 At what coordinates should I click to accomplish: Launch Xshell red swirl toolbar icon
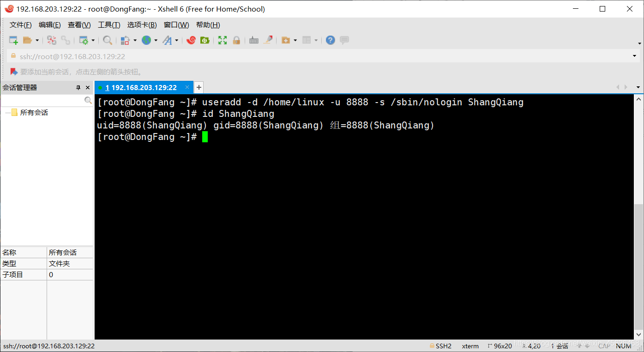pyautogui.click(x=191, y=40)
